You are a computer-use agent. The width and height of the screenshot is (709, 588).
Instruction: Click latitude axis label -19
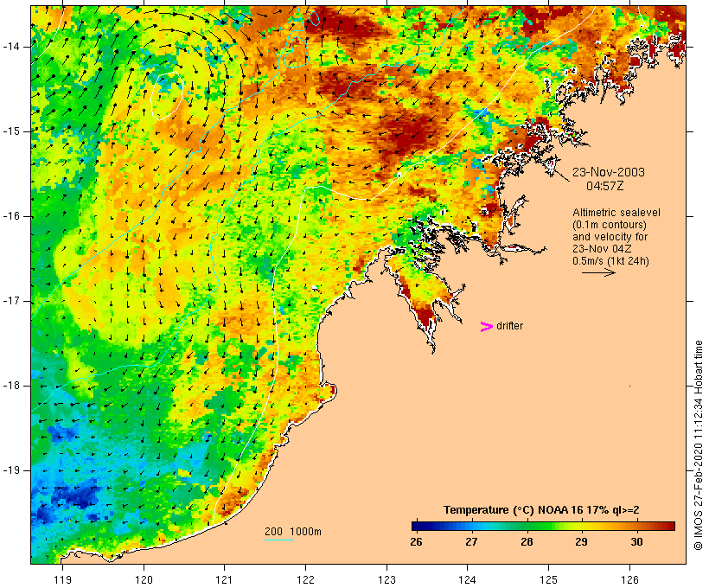tap(10, 470)
